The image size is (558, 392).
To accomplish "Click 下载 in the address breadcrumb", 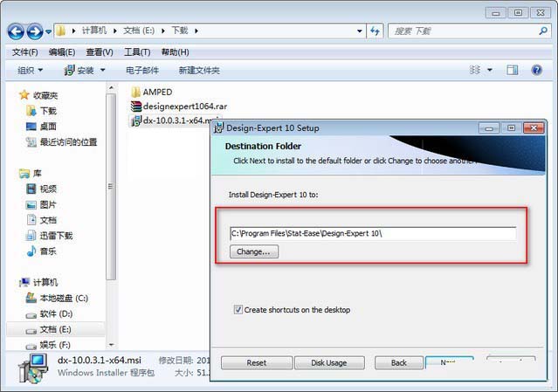I will [180, 31].
